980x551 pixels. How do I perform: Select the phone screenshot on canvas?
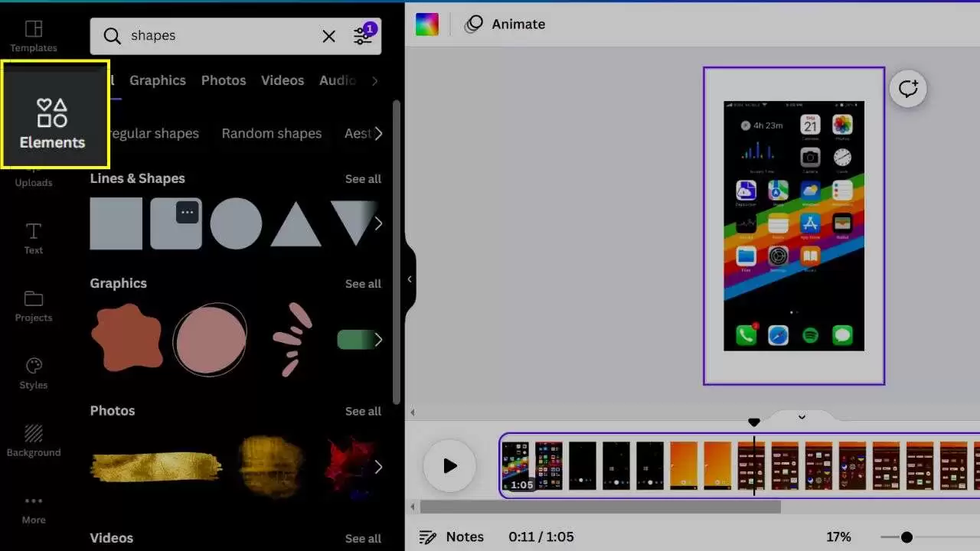[794, 226]
